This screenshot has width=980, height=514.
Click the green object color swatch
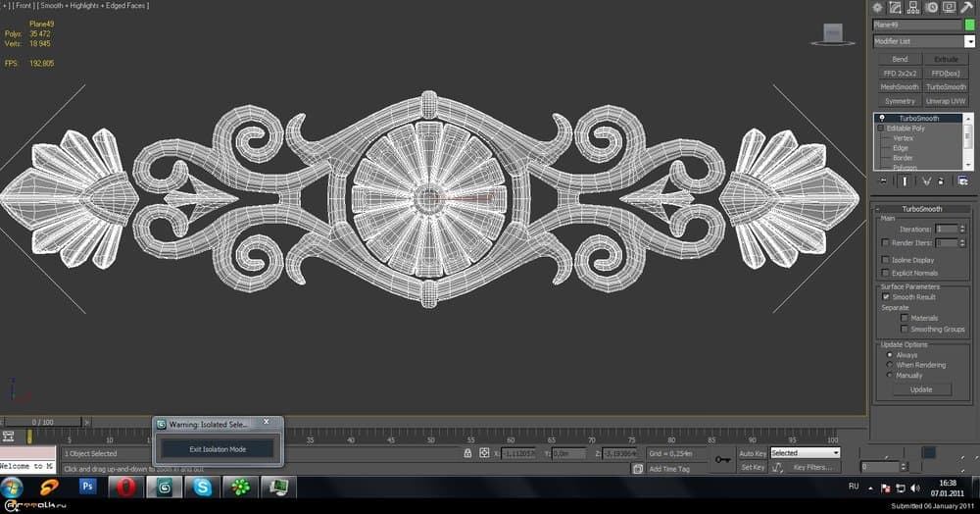969,25
